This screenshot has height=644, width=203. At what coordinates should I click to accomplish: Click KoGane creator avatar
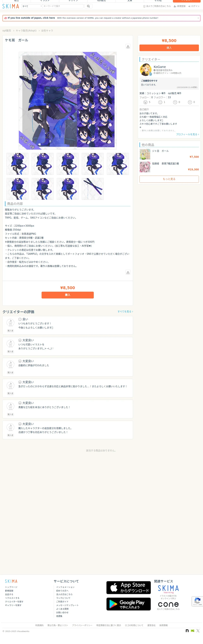click(x=146, y=70)
